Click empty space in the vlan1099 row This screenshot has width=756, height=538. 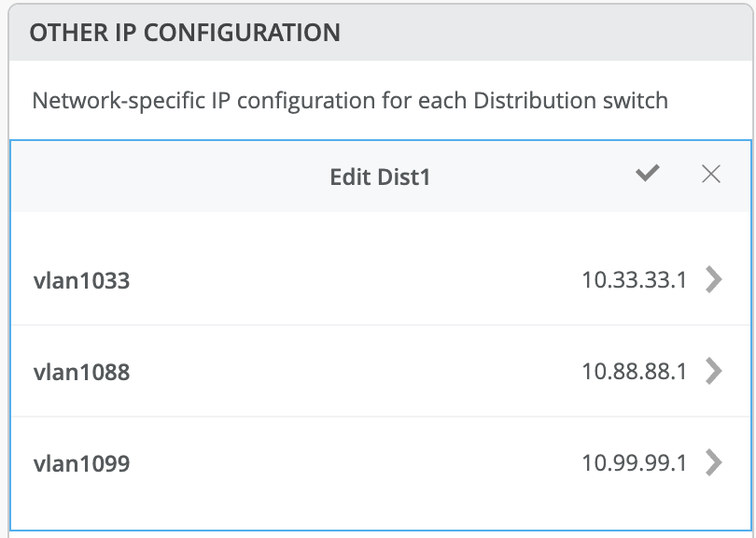click(355, 463)
